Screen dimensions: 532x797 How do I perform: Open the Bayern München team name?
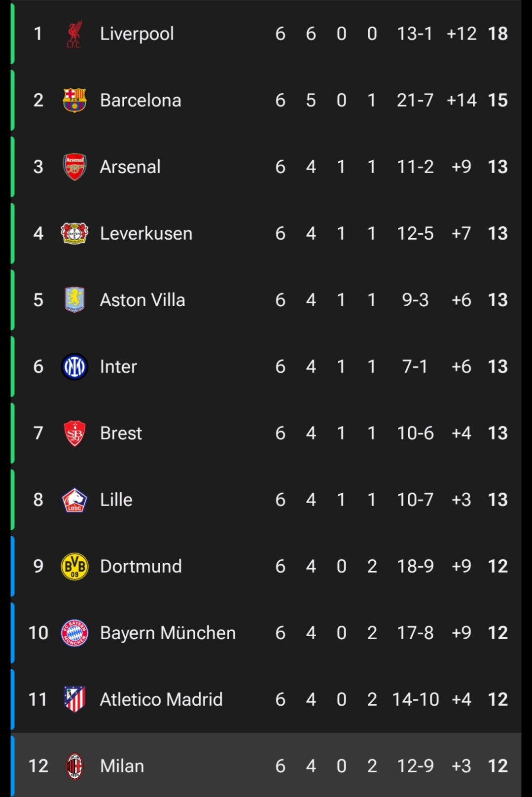point(168,633)
